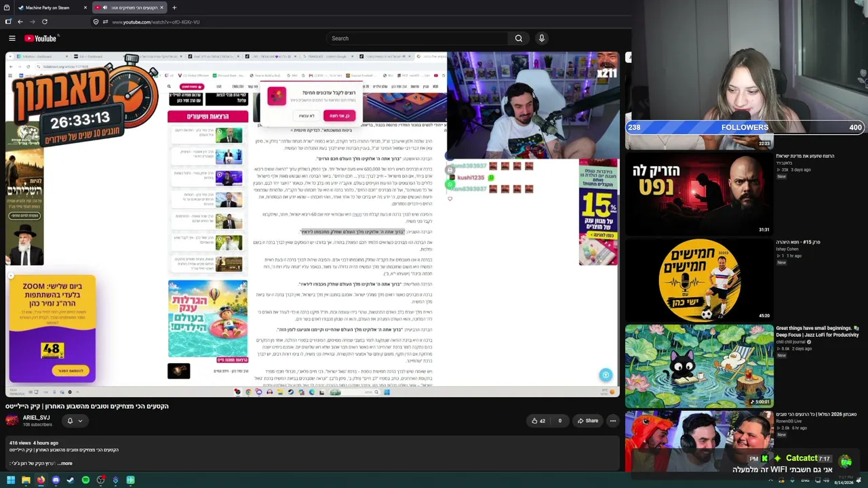Click the sidebar toggle icon beside Back
This screenshot has height=488, width=868.
[8, 22]
